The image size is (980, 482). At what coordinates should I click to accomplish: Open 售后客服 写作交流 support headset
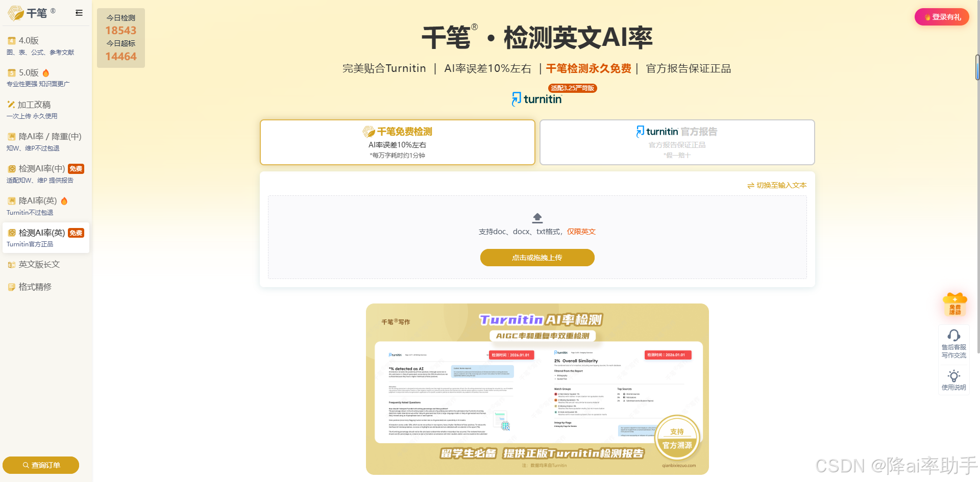954,344
